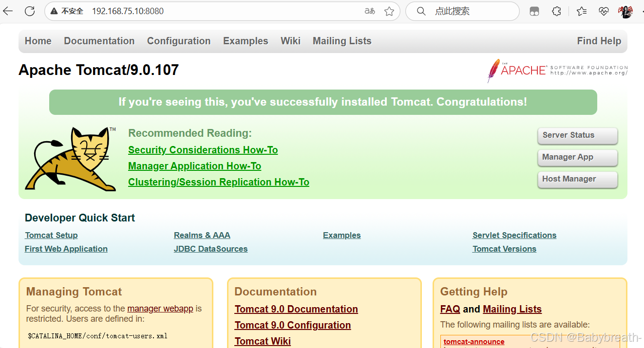Image resolution: width=644 pixels, height=348 pixels.
Task: Open Wiki in navigation bar
Action: [290, 41]
